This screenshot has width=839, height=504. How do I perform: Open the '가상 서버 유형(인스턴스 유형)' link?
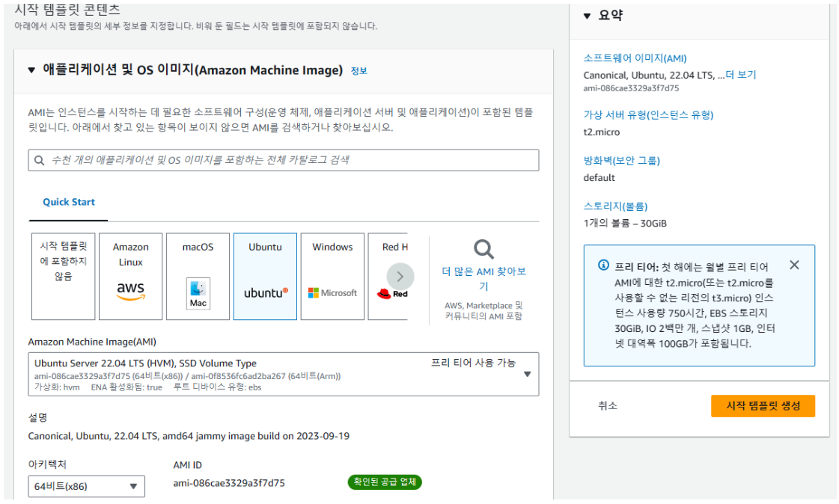[x=648, y=115]
